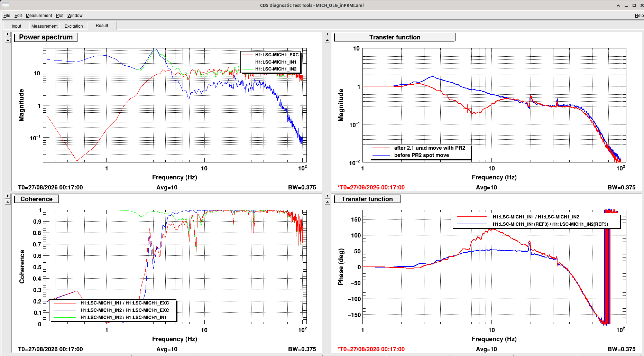The height and width of the screenshot is (356, 644).
Task: Select the Power spectrum title box
Action: pyautogui.click(x=46, y=37)
